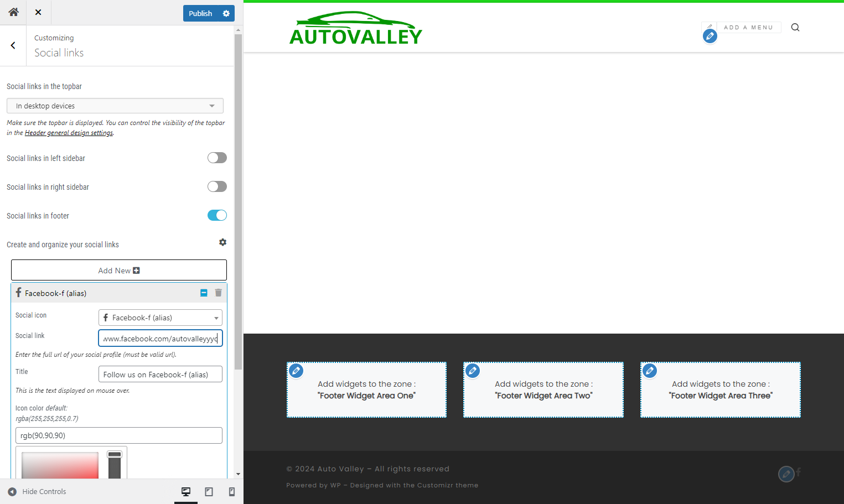This screenshot has width=844, height=504.
Task: Click the Publish button
Action: pyautogui.click(x=200, y=13)
